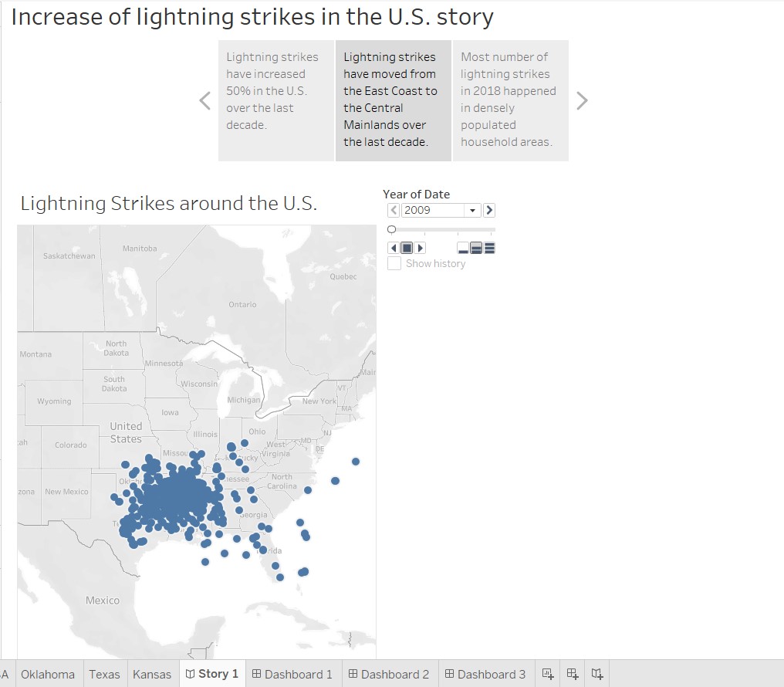
Task: Create a new dashboard
Action: [571, 674]
